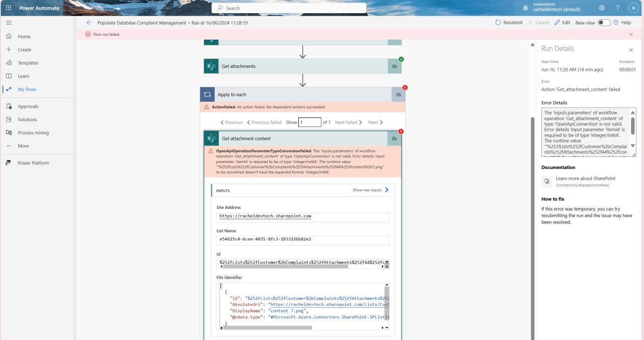This screenshot has width=644, height=340.
Task: Click the Process mining icon
Action: point(9,133)
